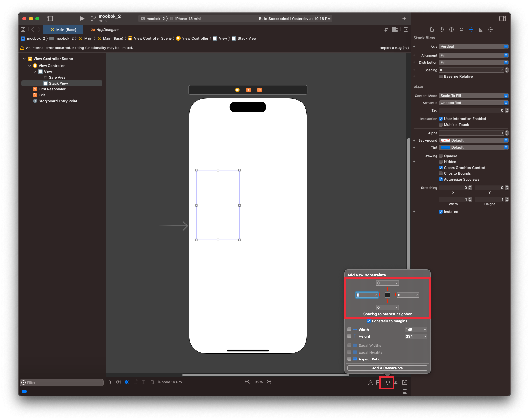Open Resolve Auto Layout Issues icon
529x420 pixels.
(x=396, y=382)
